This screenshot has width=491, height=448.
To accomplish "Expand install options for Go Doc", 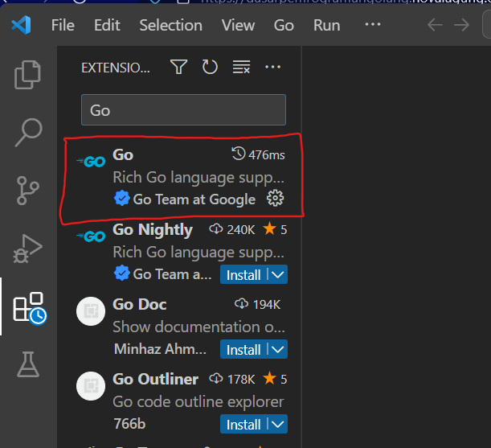I will [278, 349].
